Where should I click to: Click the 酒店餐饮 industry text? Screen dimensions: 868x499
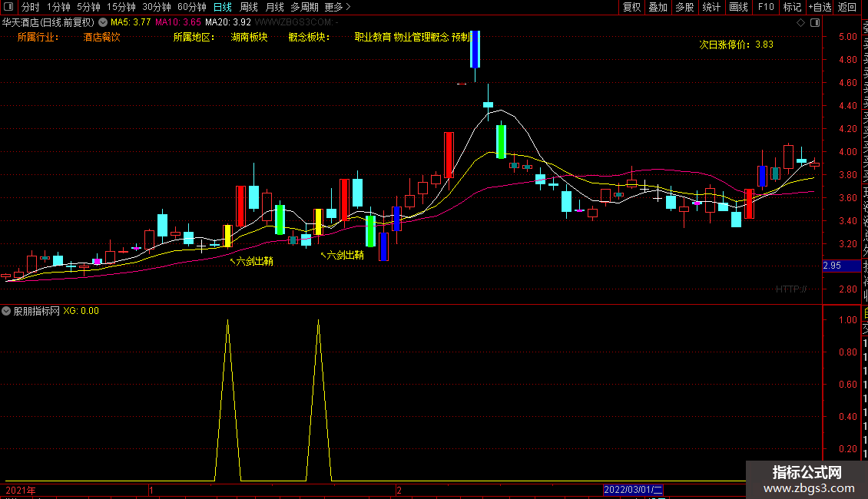click(101, 37)
